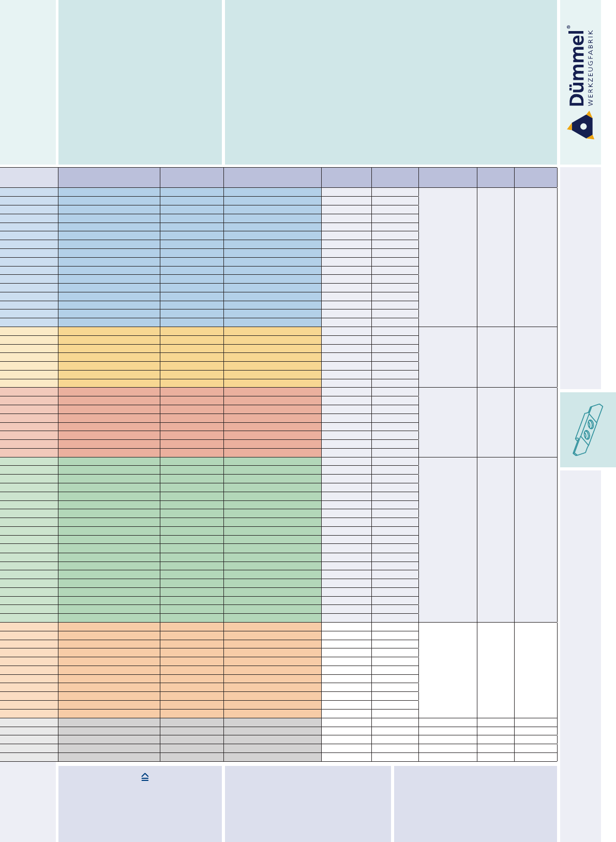Click the 'corresponds to' symbol in footer box
This screenshot has width=616, height=842.
point(145,777)
